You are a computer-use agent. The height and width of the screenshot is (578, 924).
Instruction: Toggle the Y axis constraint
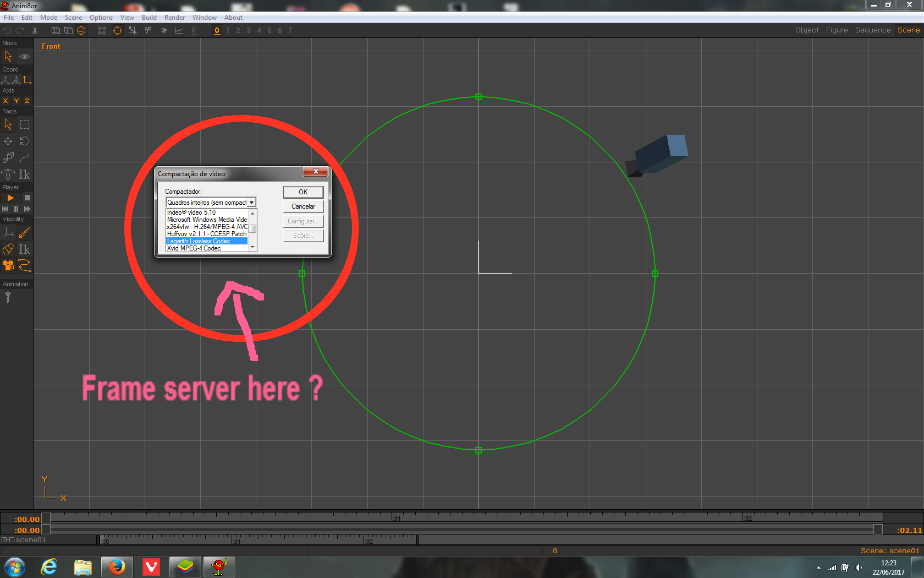(16, 101)
